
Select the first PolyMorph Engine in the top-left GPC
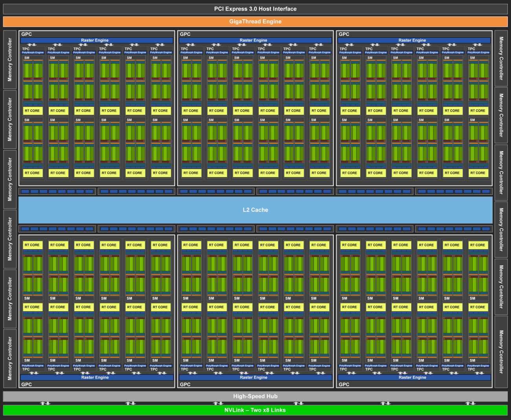tap(33, 52)
